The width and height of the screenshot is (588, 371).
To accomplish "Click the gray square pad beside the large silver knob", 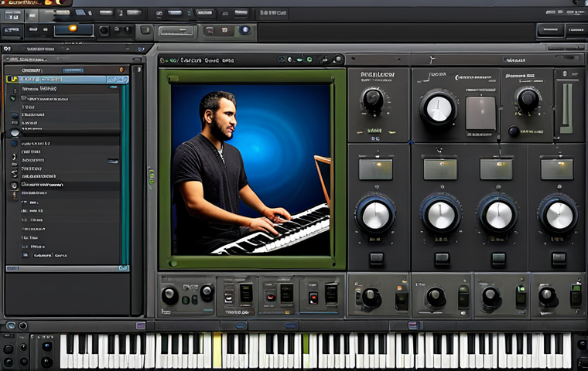I will coord(480,113).
